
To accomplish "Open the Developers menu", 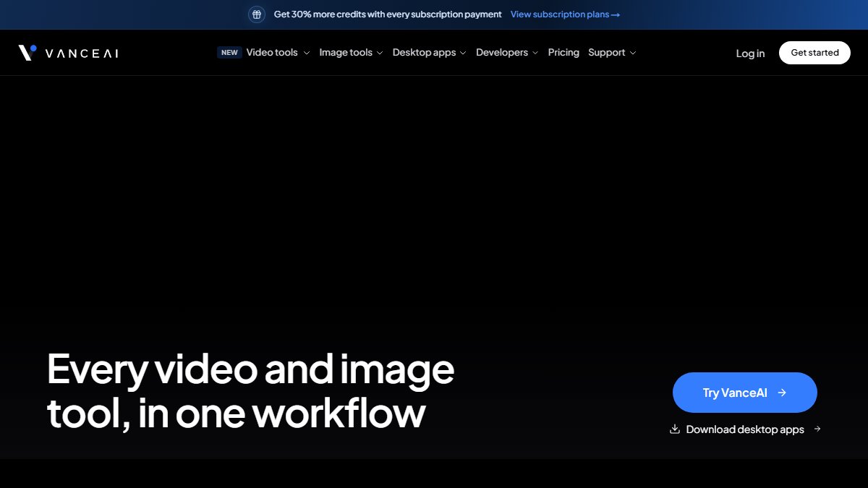I will 502,52.
